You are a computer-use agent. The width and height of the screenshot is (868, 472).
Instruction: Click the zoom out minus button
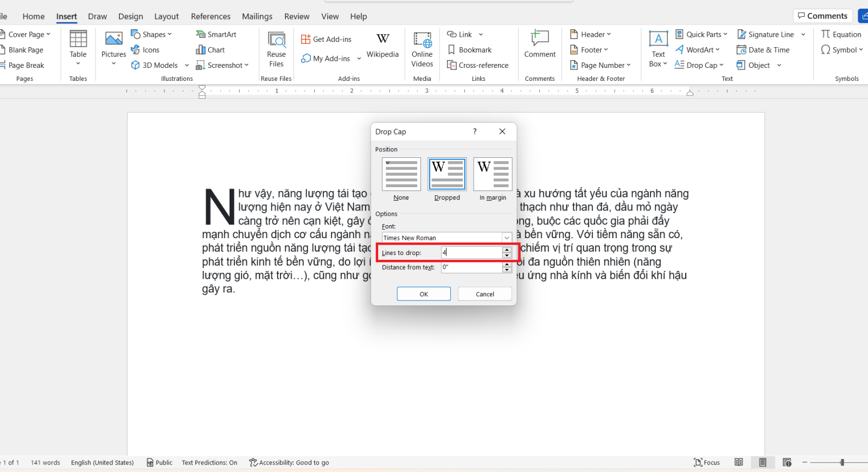805,462
